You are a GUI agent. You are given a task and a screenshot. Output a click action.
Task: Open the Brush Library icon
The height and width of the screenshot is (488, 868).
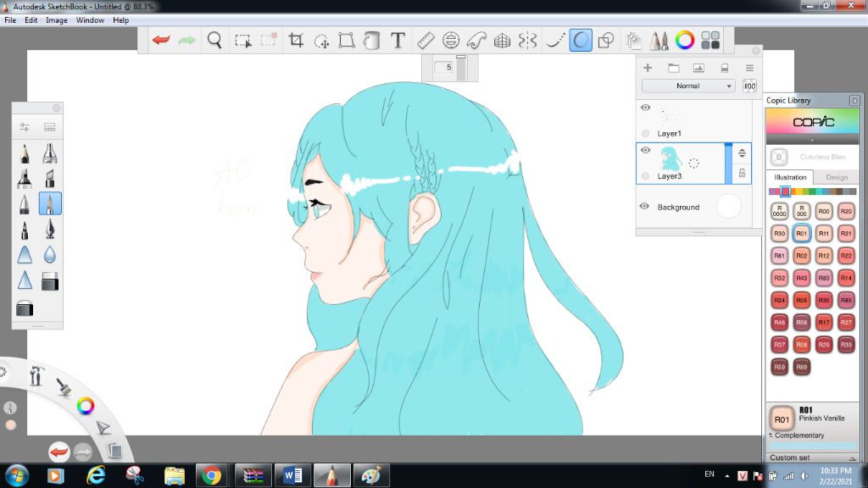click(50, 127)
